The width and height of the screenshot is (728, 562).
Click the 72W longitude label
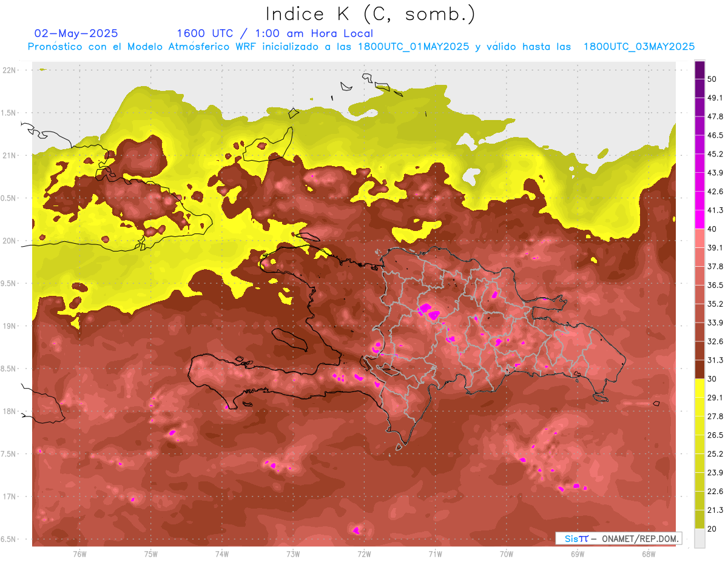tap(364, 554)
